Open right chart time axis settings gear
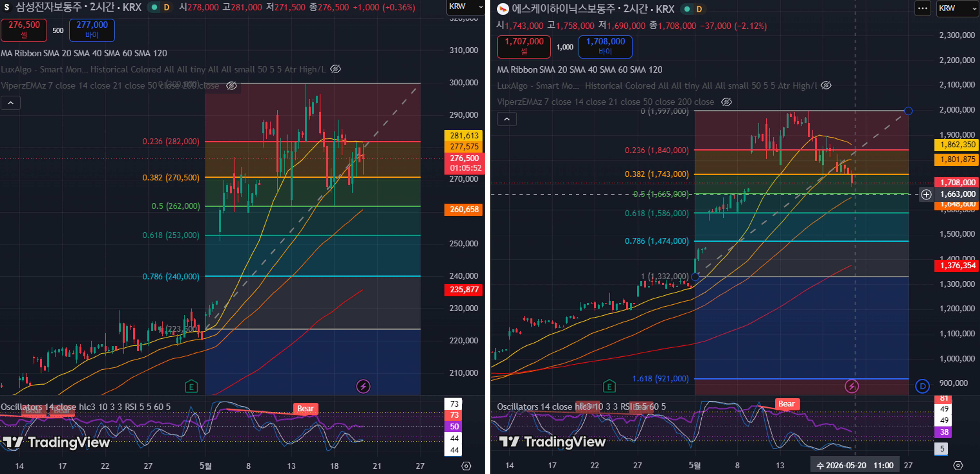 958,465
